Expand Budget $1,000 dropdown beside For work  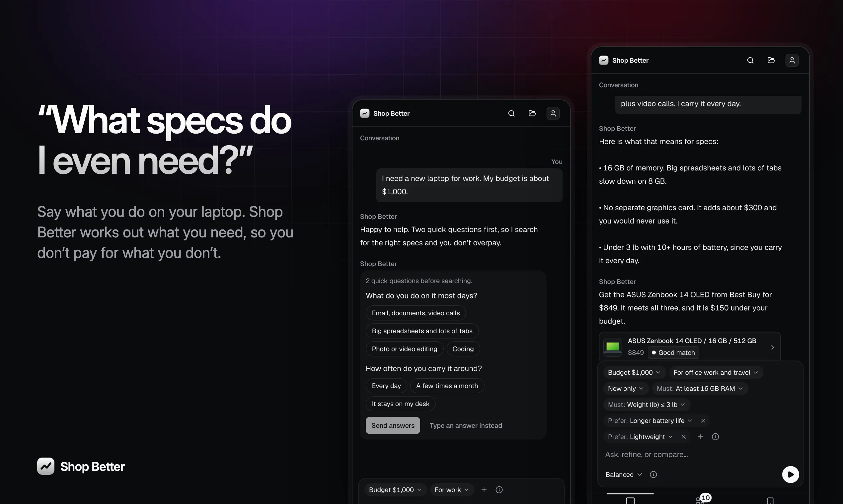pos(395,490)
